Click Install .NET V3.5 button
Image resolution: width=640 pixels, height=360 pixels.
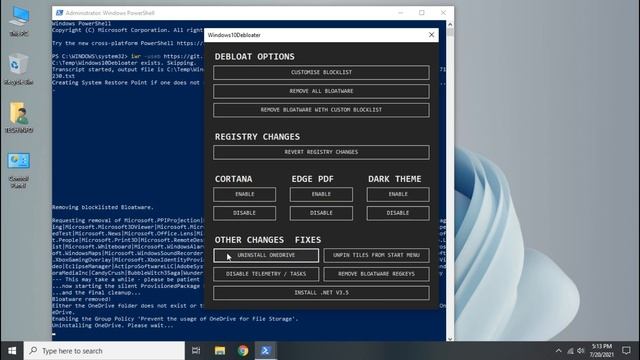click(x=321, y=293)
